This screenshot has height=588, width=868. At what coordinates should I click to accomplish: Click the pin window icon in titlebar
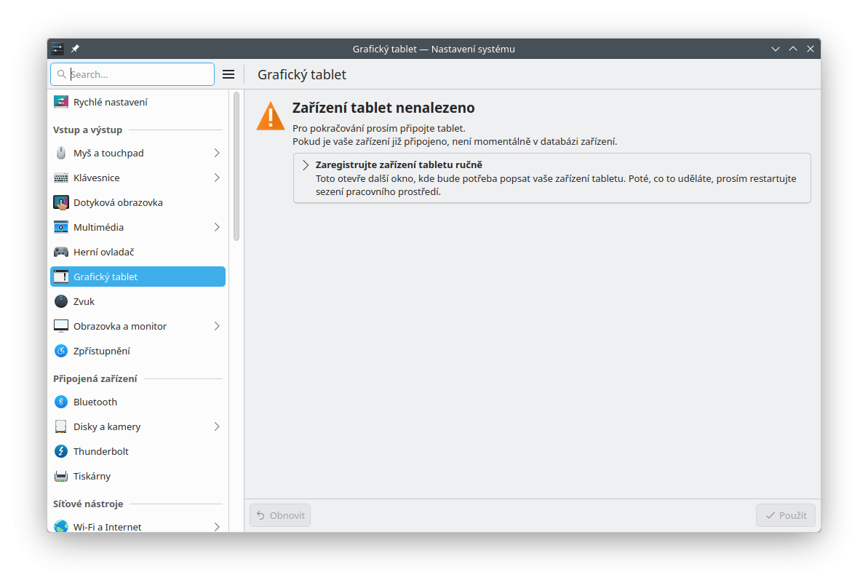click(75, 49)
